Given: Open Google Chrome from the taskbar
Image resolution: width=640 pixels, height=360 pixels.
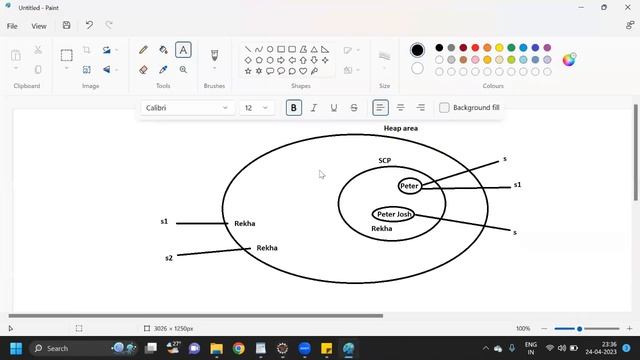Looking at the screenshot, I should [x=239, y=349].
